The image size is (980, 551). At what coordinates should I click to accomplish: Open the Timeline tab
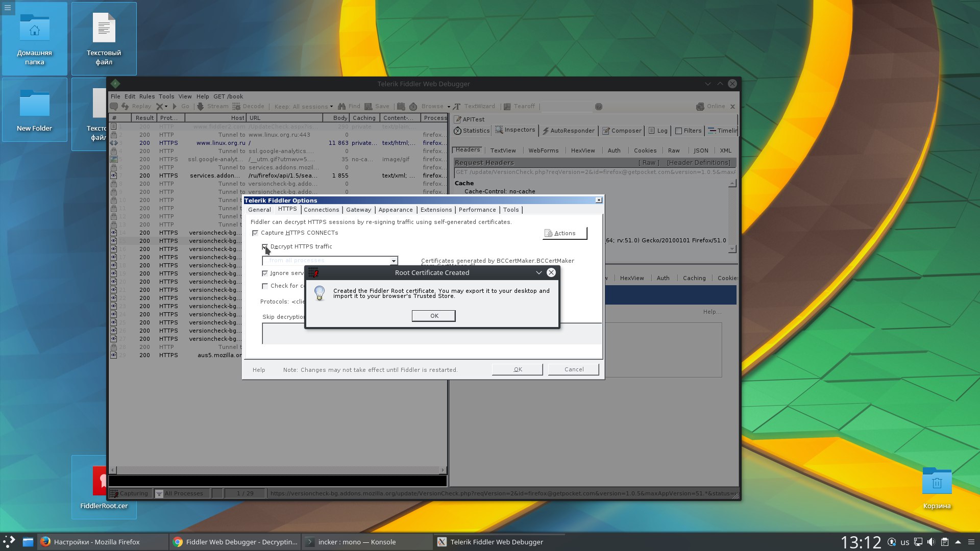coord(722,131)
